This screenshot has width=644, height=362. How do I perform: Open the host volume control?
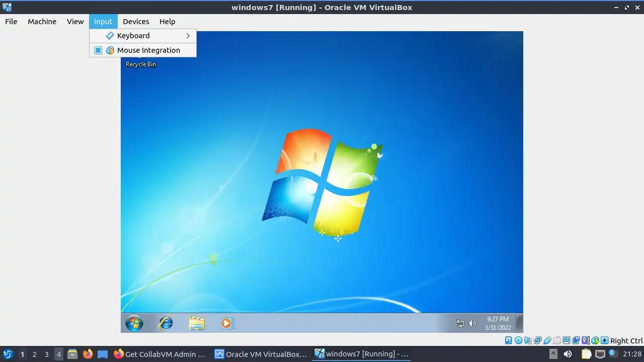(x=568, y=354)
